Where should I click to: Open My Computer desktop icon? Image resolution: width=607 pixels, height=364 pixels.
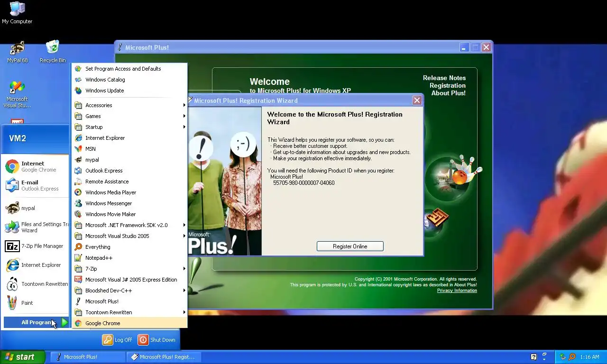(17, 13)
